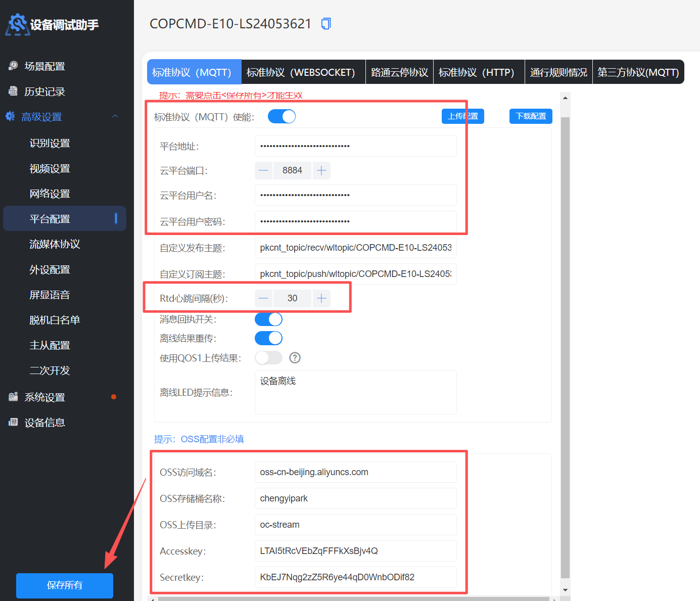The width and height of the screenshot is (700, 601).
Task: Open the 路通云停协议 tab
Action: pos(399,72)
